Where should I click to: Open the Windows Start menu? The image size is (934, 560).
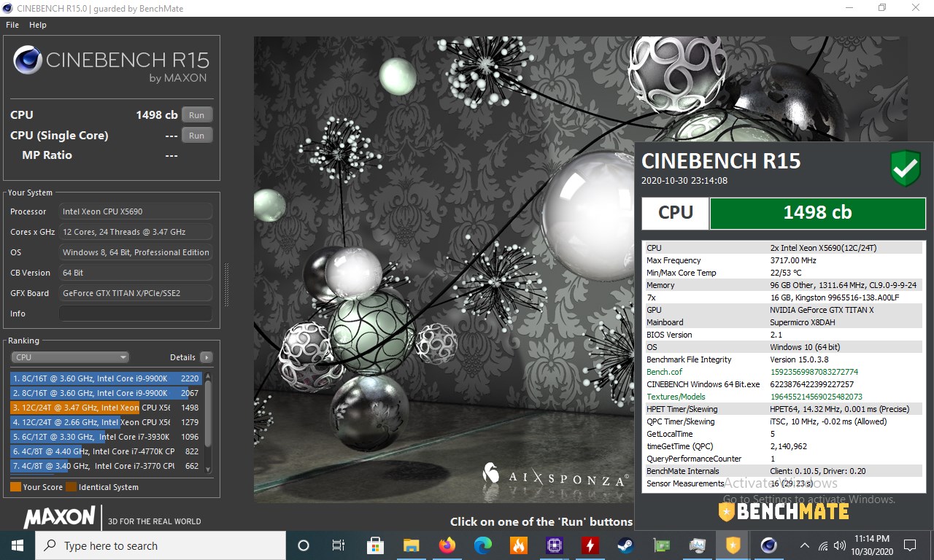point(18,545)
